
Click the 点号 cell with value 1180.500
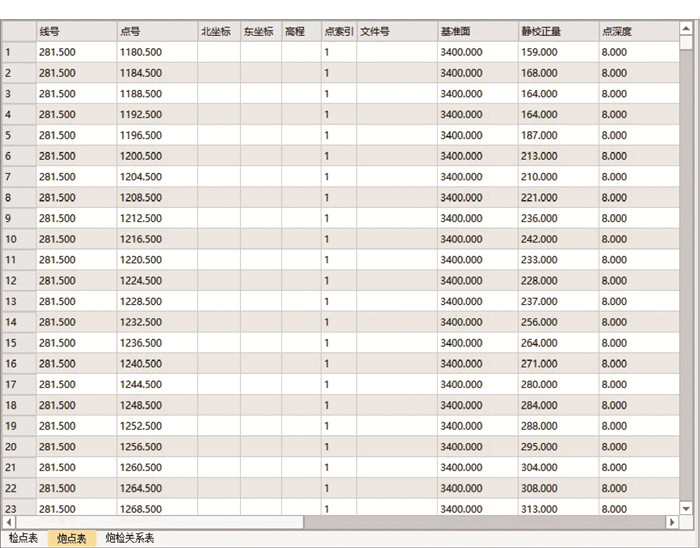click(x=156, y=52)
